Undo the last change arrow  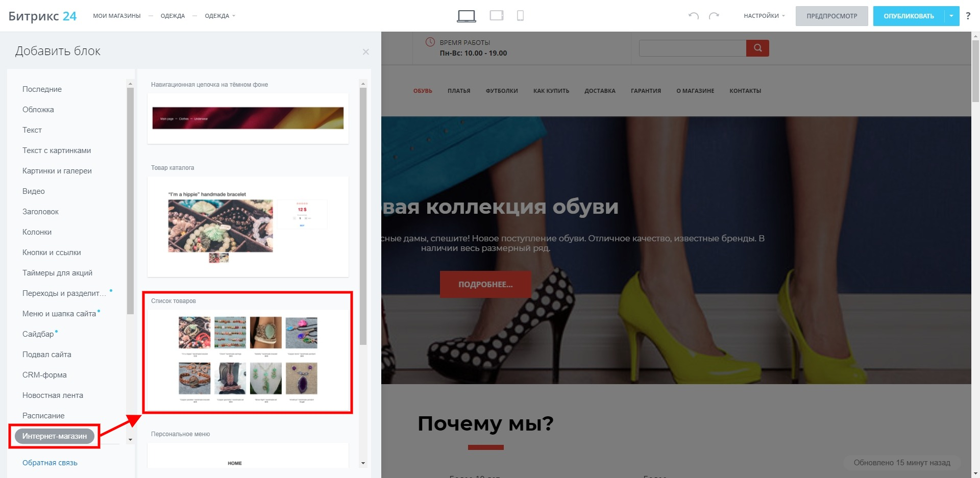coord(693,16)
